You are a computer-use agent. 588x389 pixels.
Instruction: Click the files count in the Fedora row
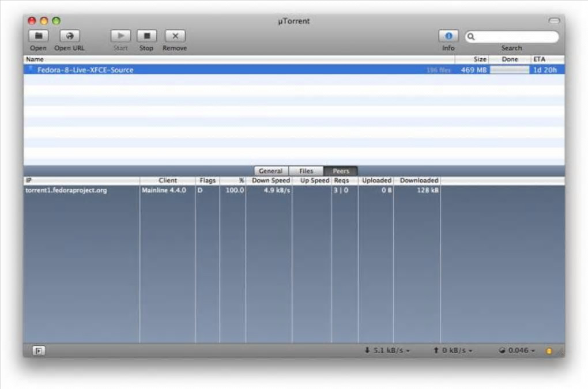coord(438,70)
